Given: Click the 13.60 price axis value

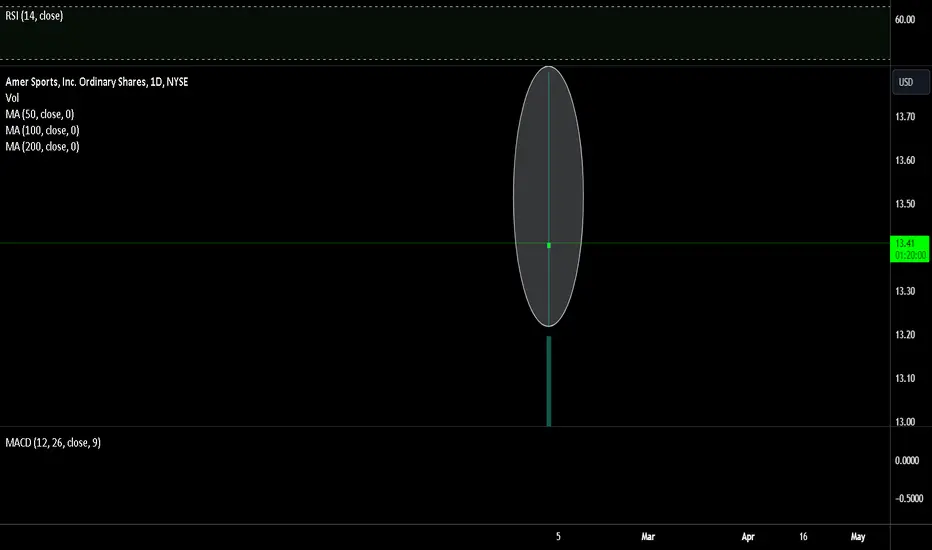Looking at the screenshot, I should pos(905,160).
